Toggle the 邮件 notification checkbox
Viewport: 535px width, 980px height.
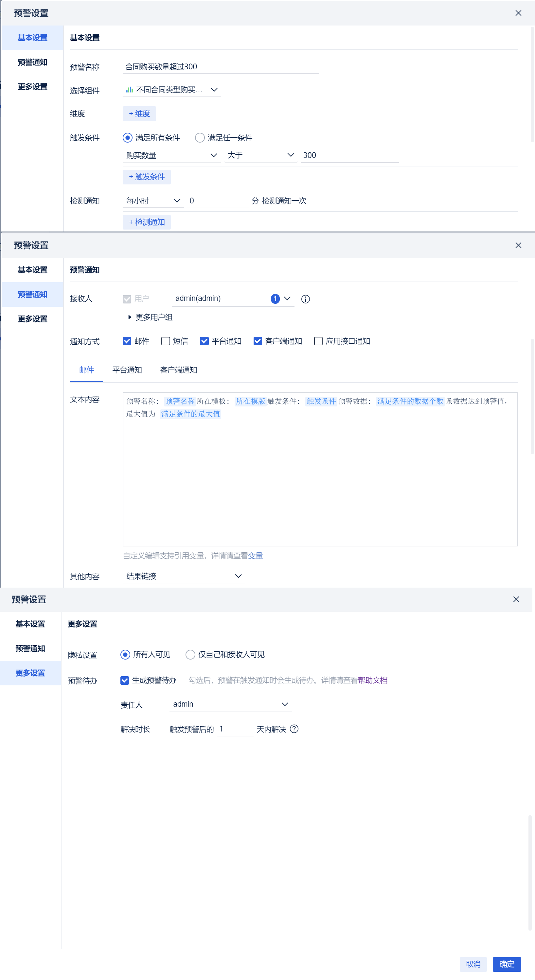click(x=127, y=341)
